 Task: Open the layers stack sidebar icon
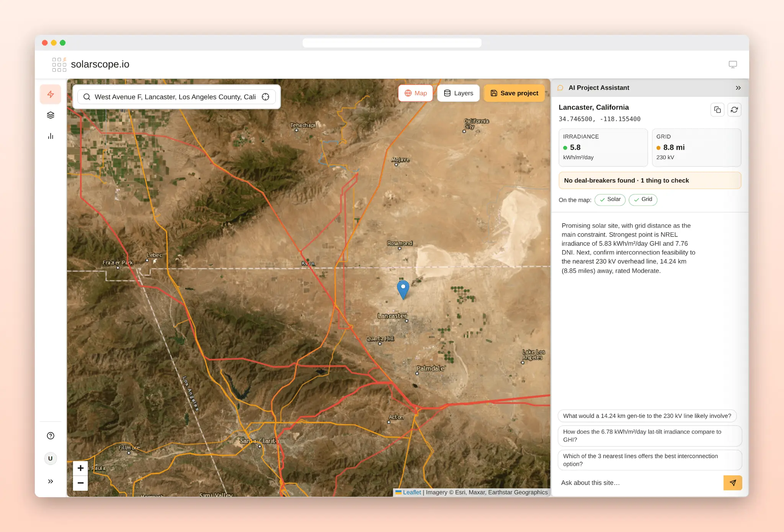coord(51,115)
